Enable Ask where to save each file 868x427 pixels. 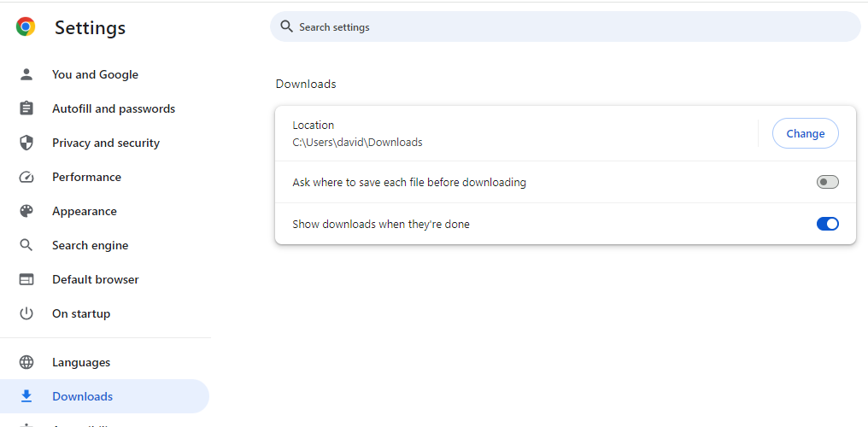coord(828,182)
